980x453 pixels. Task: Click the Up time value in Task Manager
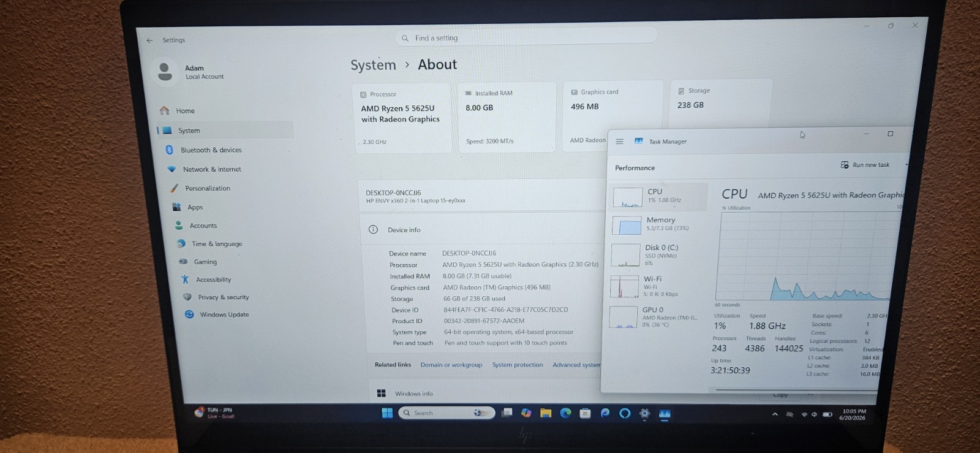pyautogui.click(x=730, y=371)
